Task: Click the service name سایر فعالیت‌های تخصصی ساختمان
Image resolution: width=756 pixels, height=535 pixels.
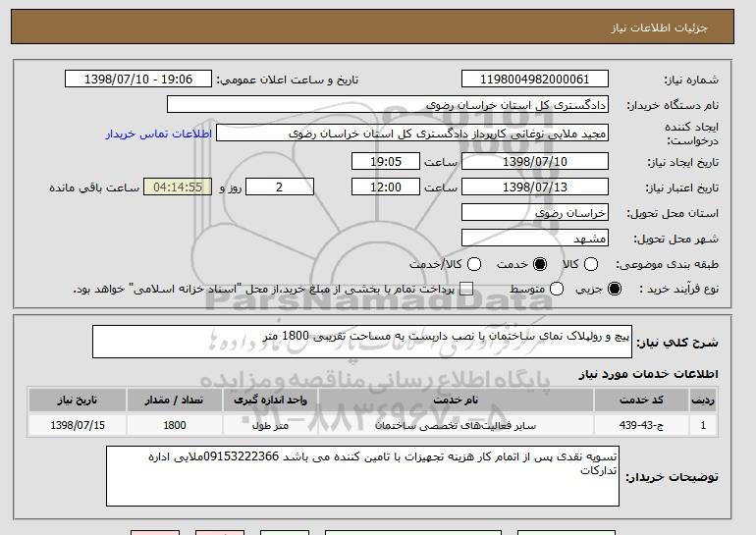Action: [x=456, y=426]
